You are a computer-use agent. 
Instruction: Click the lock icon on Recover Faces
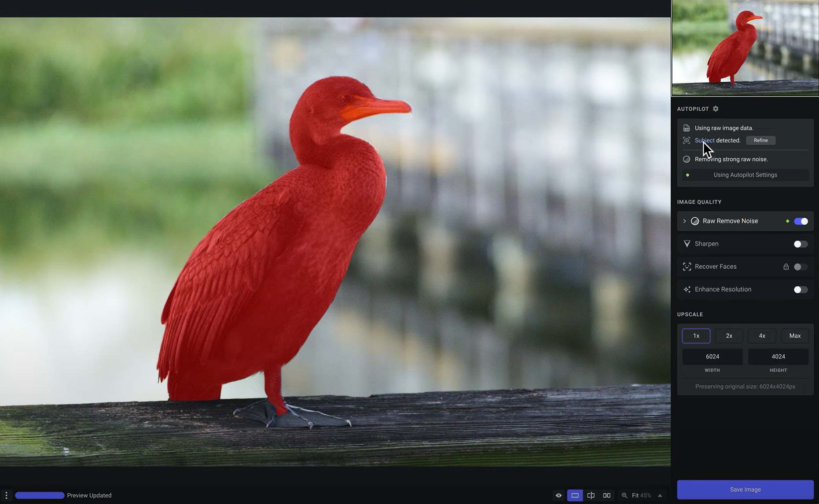(x=786, y=267)
